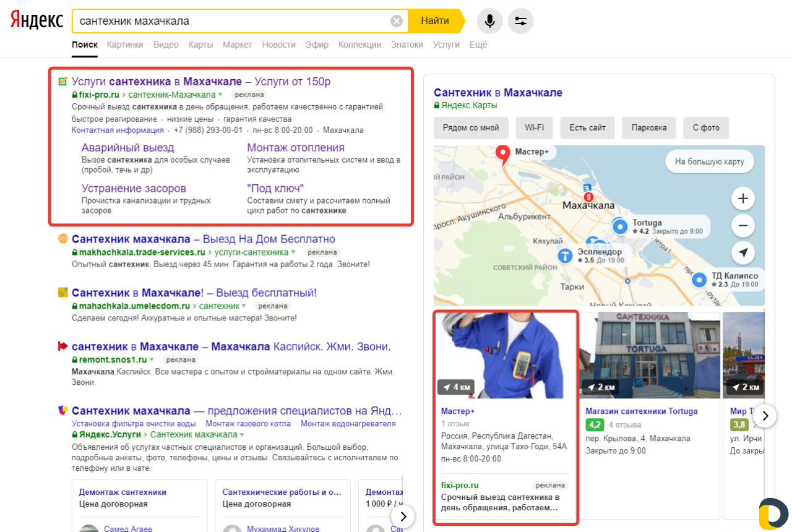This screenshot has width=792, height=532.
Task: Click favicon of Яндекс.Услуги result
Action: coord(62,410)
